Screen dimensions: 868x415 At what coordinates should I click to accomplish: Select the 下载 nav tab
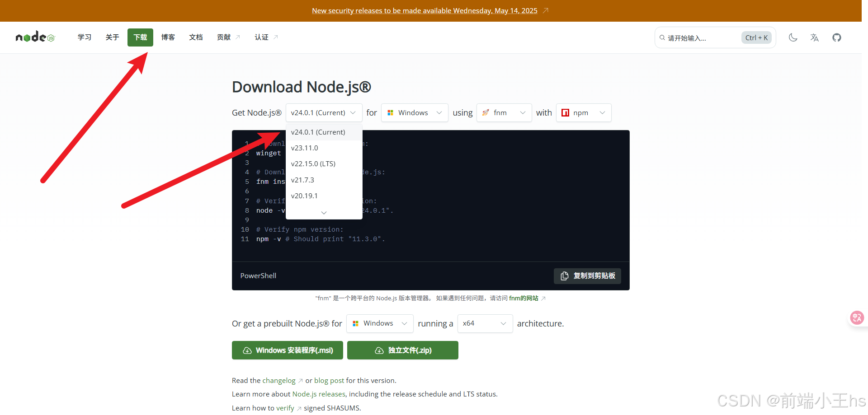pos(140,37)
